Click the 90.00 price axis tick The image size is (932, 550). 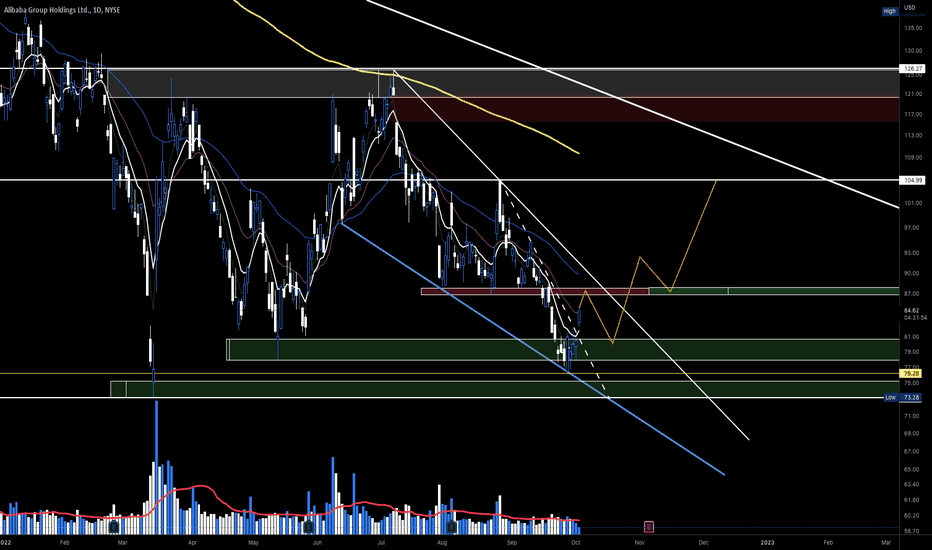pos(912,274)
